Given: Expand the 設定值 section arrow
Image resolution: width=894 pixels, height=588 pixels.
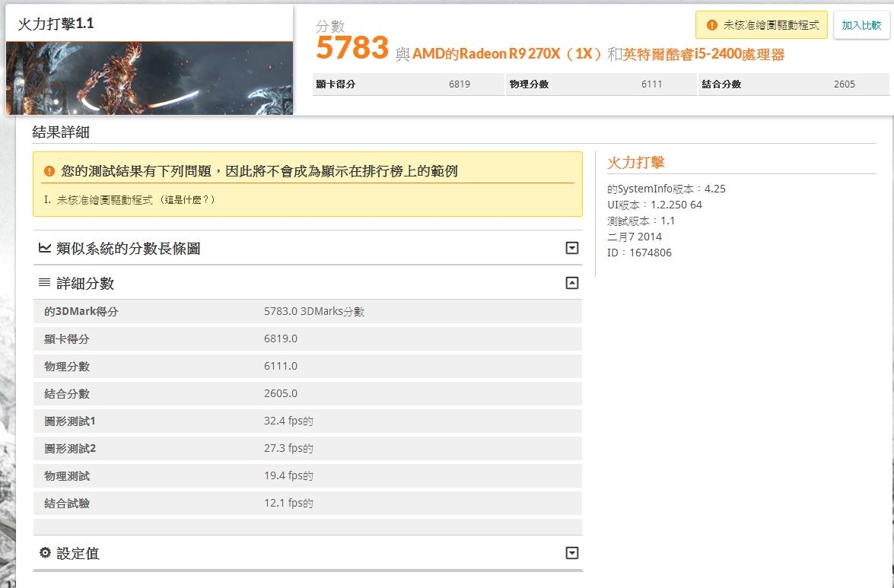Looking at the screenshot, I should [x=572, y=553].
